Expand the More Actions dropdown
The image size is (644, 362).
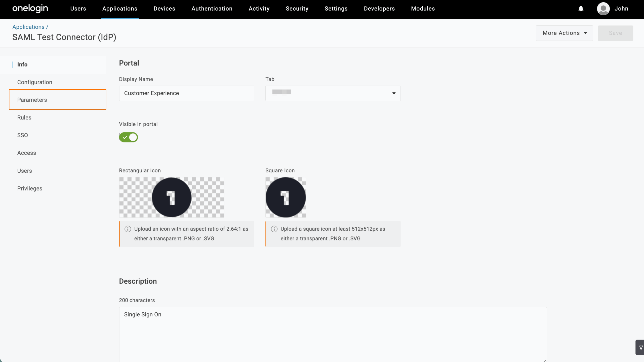tap(564, 33)
